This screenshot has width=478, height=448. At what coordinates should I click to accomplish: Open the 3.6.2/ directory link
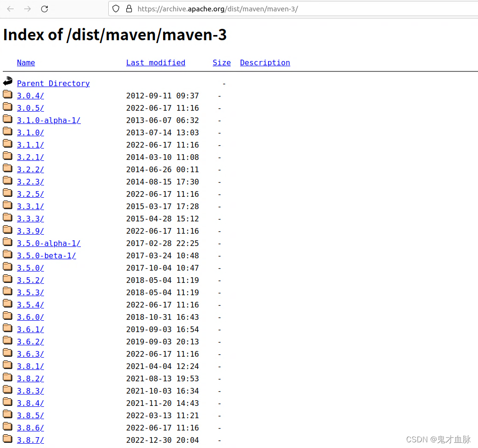pyautogui.click(x=30, y=342)
